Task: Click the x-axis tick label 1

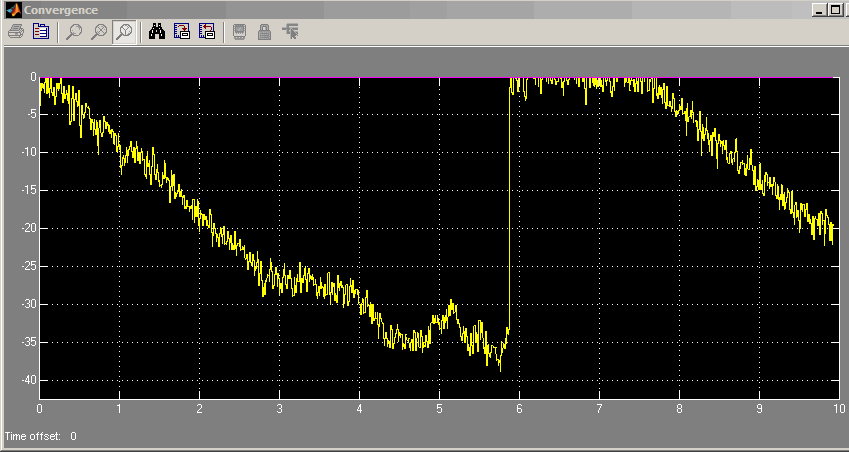Action: click(119, 409)
